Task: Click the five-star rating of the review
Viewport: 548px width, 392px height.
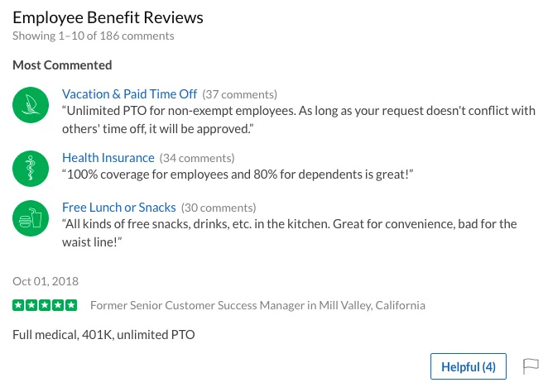Action: [45, 305]
